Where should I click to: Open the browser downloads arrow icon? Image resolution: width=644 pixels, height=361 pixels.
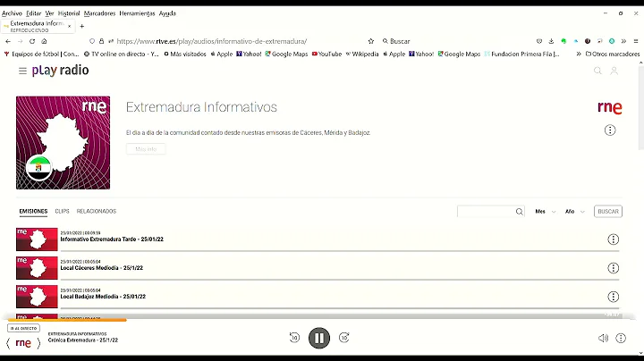[551, 41]
